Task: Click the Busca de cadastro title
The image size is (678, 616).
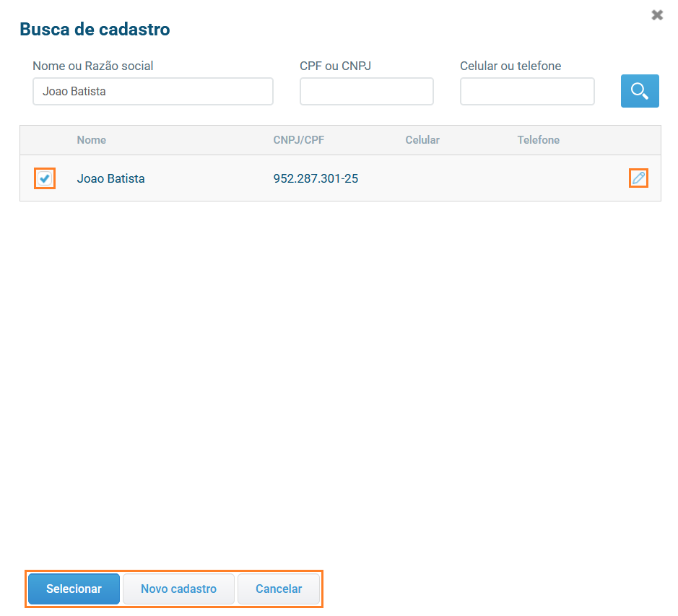Action: (x=95, y=30)
